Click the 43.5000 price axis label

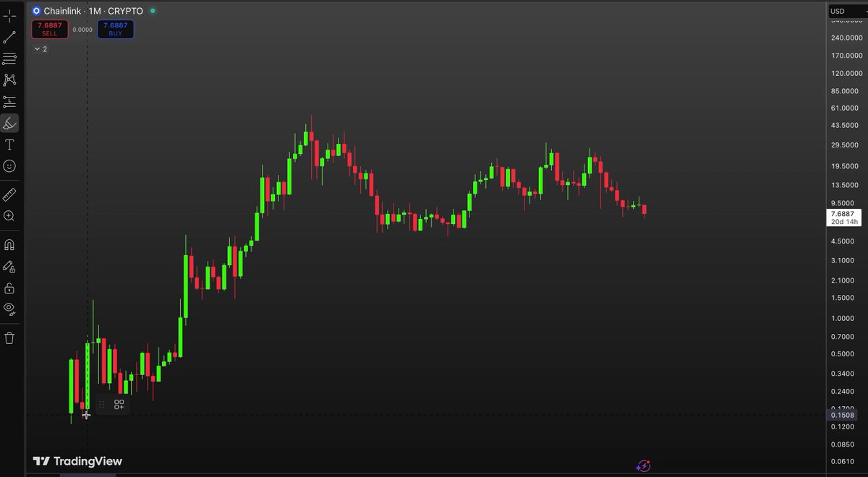(846, 126)
